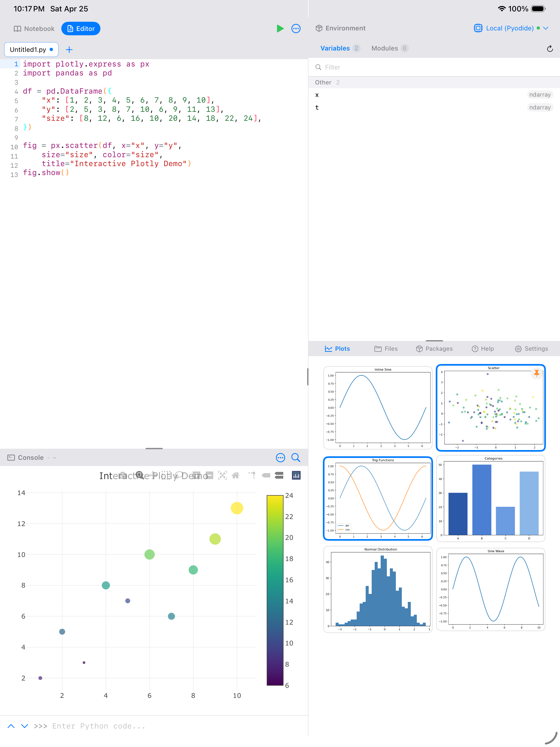The width and height of the screenshot is (560, 747).
Task: Switch to Notebook mode
Action: 34,29
